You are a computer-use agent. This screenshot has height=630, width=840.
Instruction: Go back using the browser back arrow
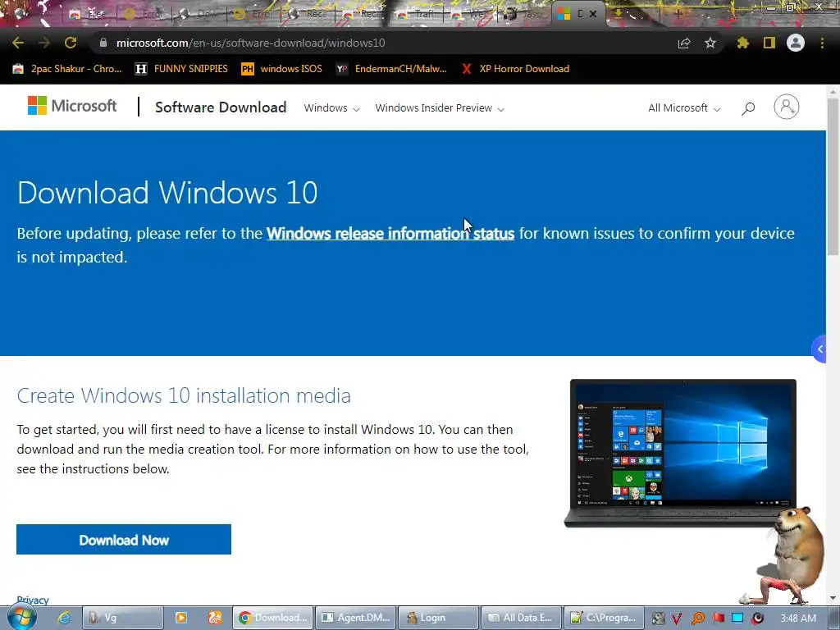tap(18, 43)
